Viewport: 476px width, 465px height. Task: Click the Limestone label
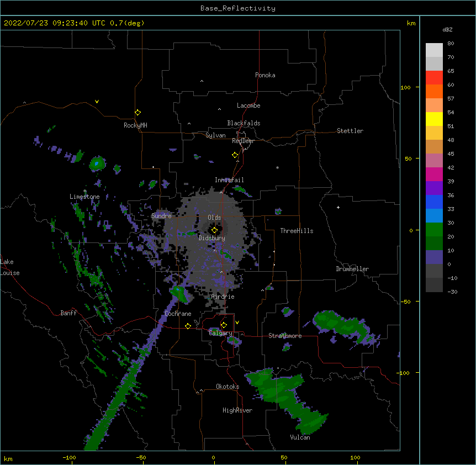pos(84,197)
